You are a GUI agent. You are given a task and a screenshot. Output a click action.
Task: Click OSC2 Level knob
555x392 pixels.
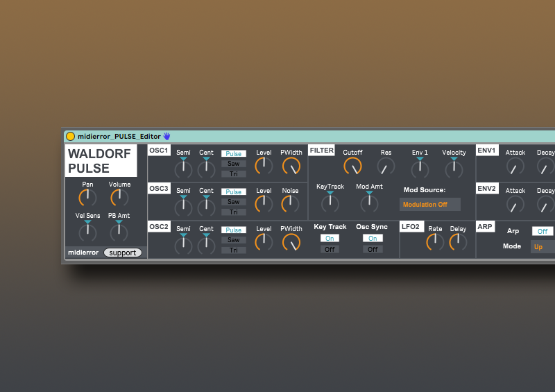click(x=264, y=242)
